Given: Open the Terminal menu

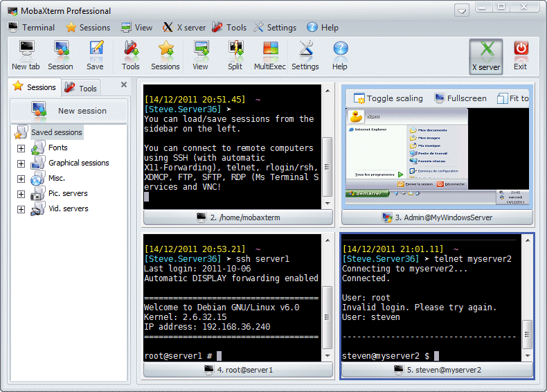Looking at the screenshot, I should point(31,28).
